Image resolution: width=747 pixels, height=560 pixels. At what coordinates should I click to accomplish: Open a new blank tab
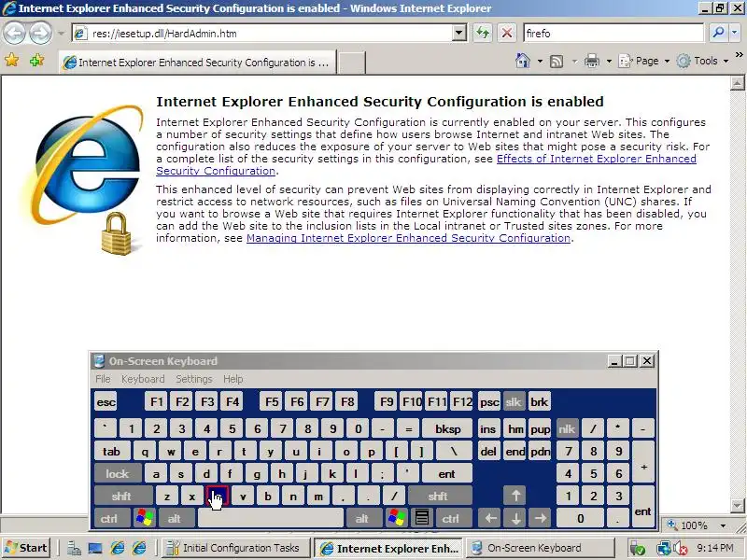coord(352,63)
